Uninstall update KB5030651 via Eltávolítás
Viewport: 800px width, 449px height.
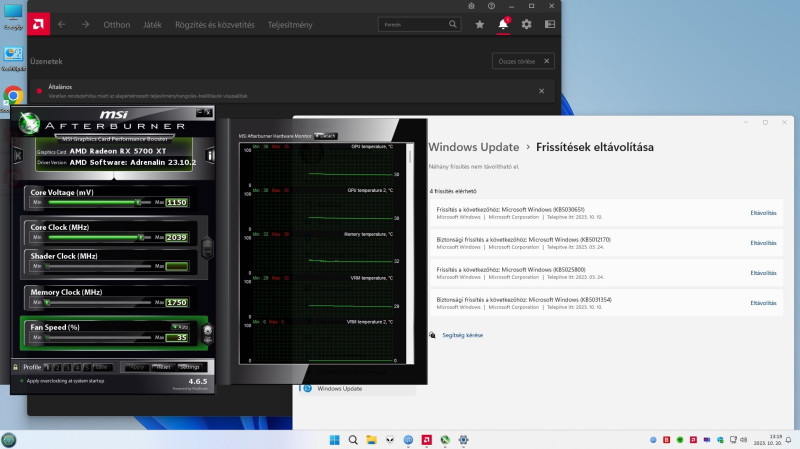(x=763, y=213)
